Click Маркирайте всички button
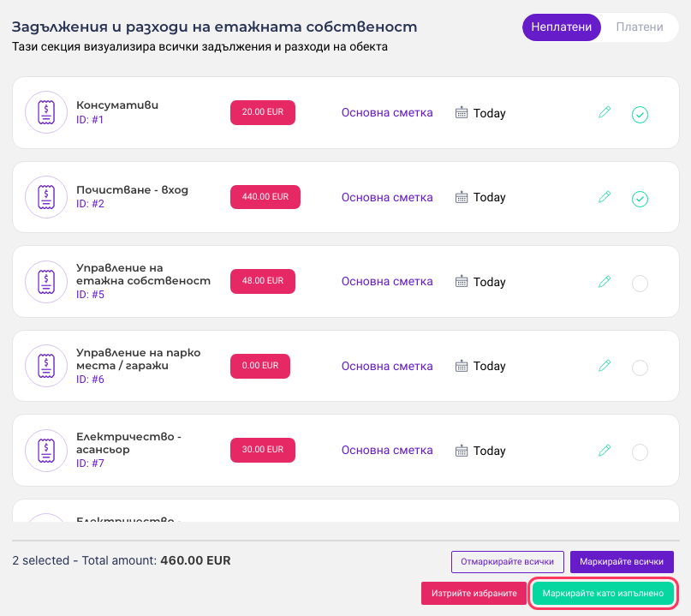Viewport: 691px width, 616px height. tap(622, 562)
